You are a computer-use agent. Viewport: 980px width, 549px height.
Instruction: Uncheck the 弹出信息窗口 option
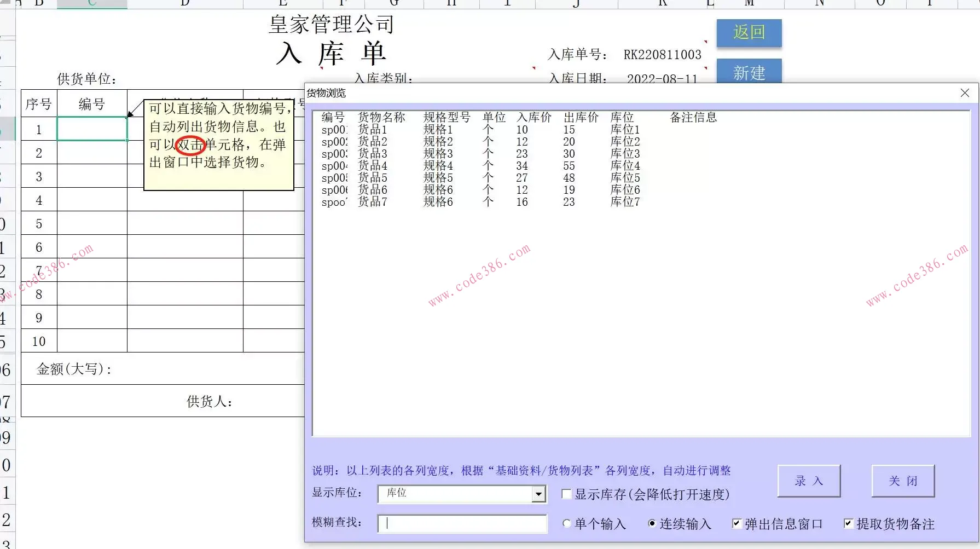point(737,523)
